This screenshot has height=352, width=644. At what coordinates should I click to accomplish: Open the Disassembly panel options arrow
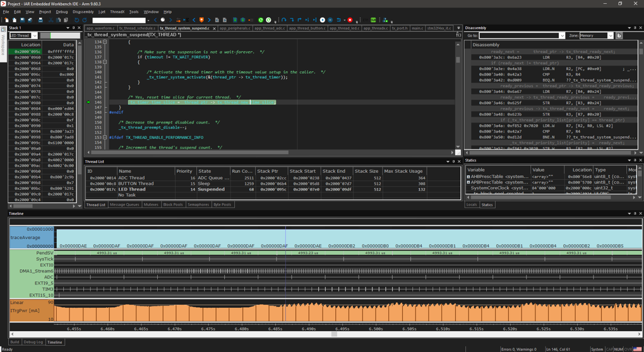(629, 28)
